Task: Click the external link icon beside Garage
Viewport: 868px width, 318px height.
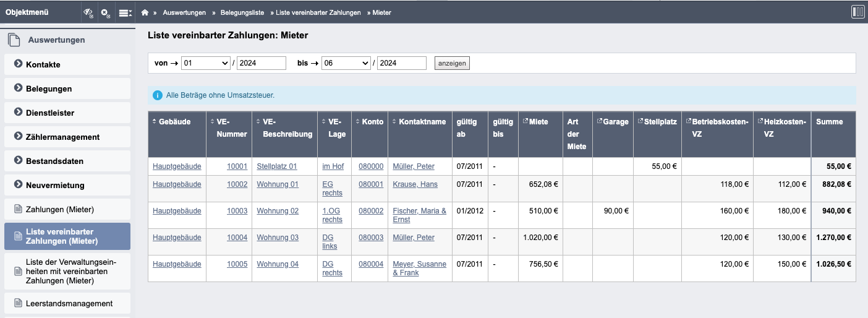Action: (x=599, y=121)
